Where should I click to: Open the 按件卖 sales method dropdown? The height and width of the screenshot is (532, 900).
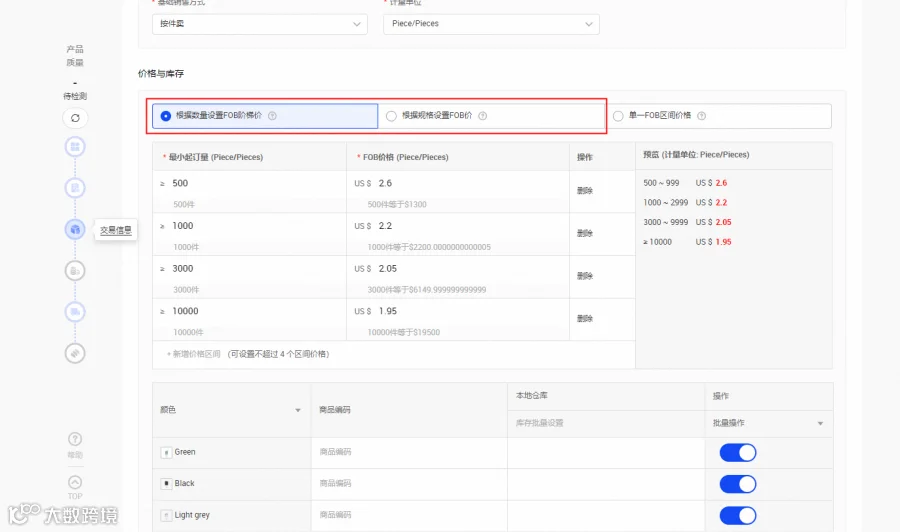pyautogui.click(x=260, y=24)
